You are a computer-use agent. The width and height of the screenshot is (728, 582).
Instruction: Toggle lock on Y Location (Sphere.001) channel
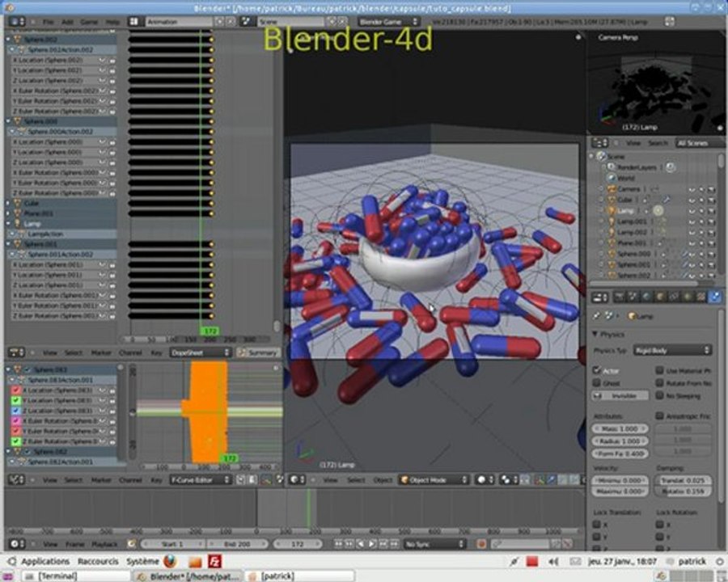point(112,275)
